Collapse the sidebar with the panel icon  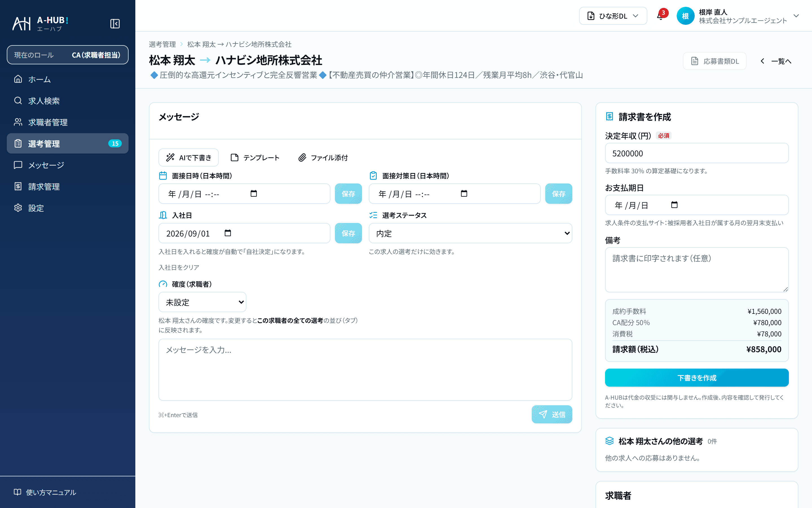[115, 24]
